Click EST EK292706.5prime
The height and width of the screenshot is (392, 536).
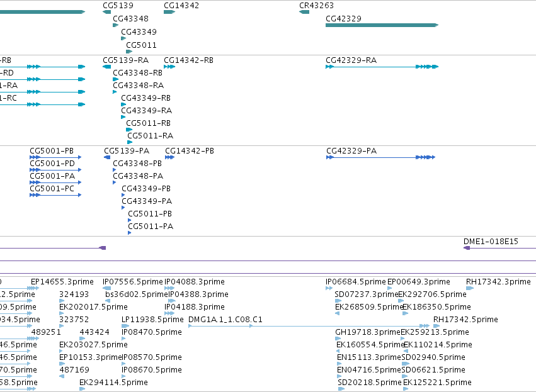click(x=432, y=294)
